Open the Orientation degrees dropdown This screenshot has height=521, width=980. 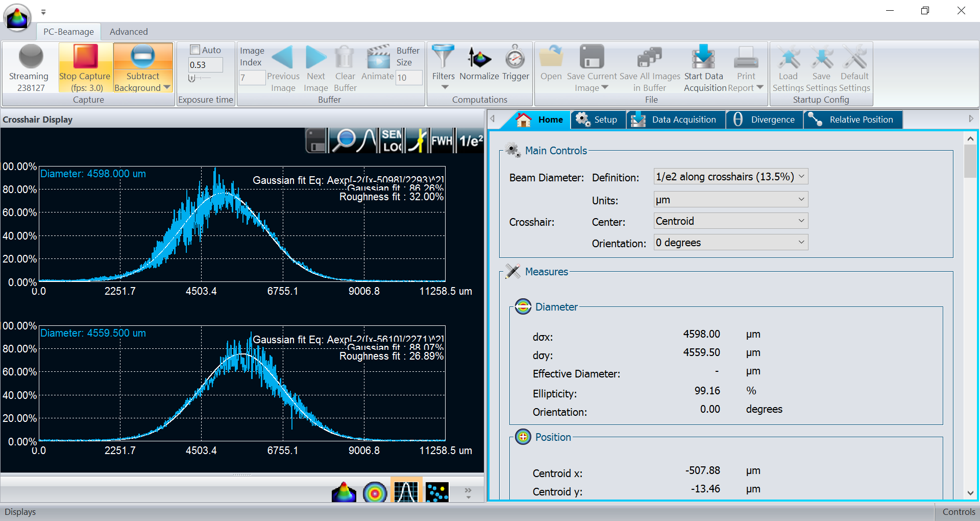[730, 243]
